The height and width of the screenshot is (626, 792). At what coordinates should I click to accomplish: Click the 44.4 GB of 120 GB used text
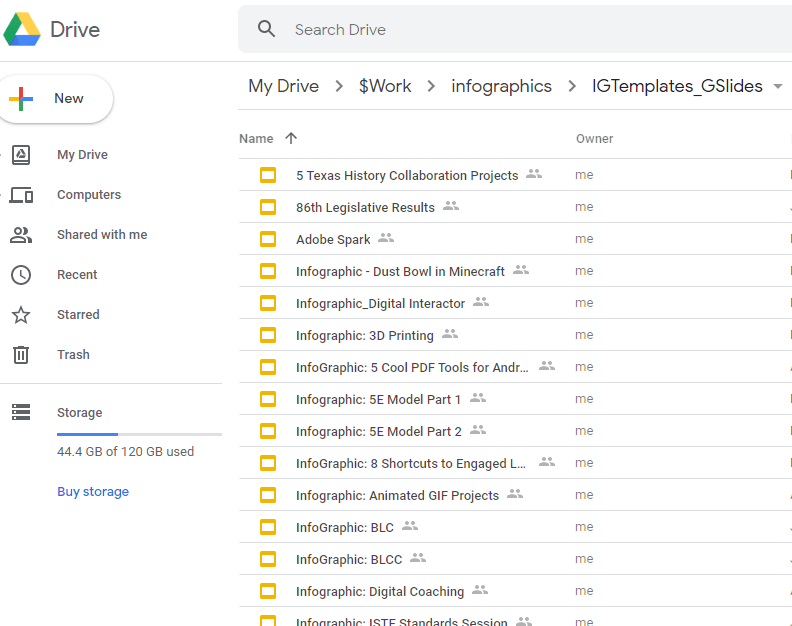coord(125,451)
